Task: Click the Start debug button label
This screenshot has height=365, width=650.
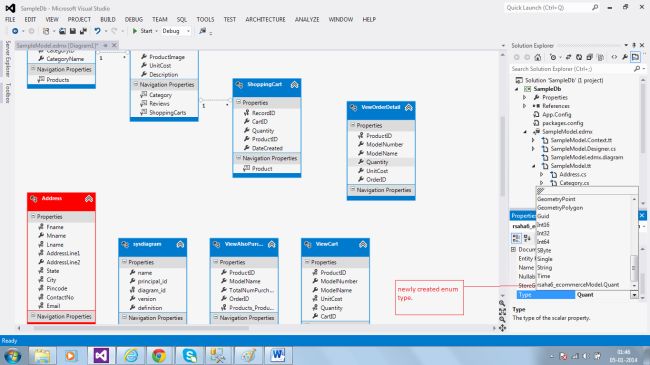Action: click(x=146, y=31)
